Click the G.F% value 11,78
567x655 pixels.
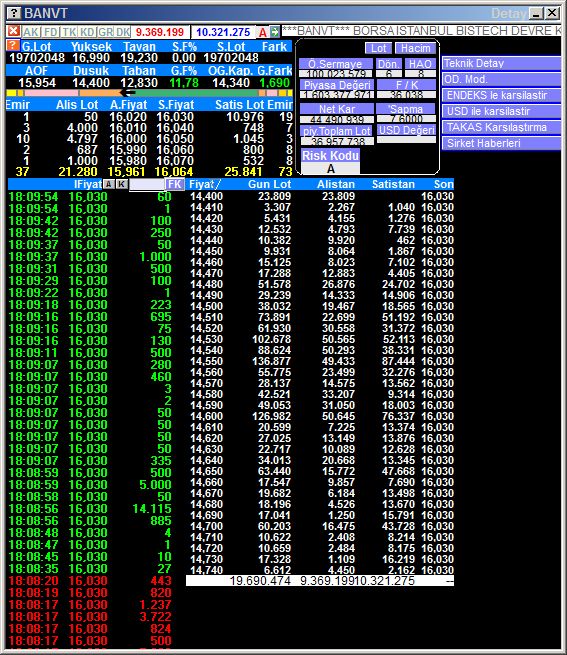[x=184, y=83]
